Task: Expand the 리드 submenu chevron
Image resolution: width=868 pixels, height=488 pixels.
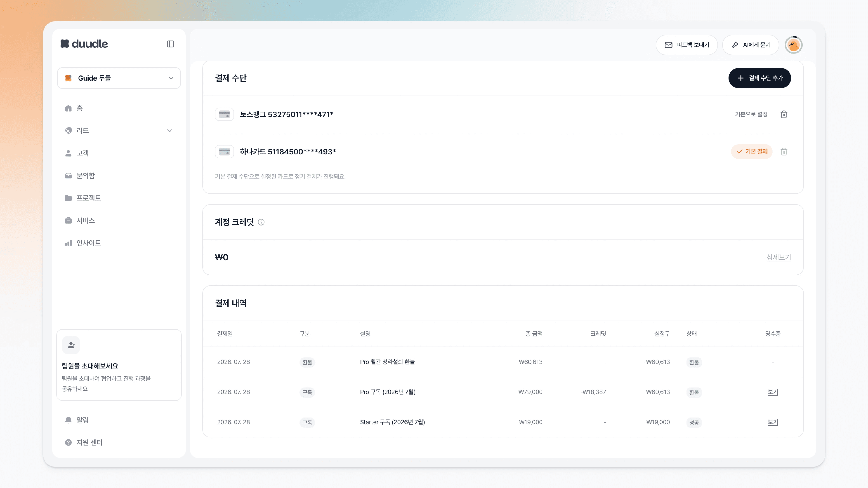Action: (x=170, y=131)
